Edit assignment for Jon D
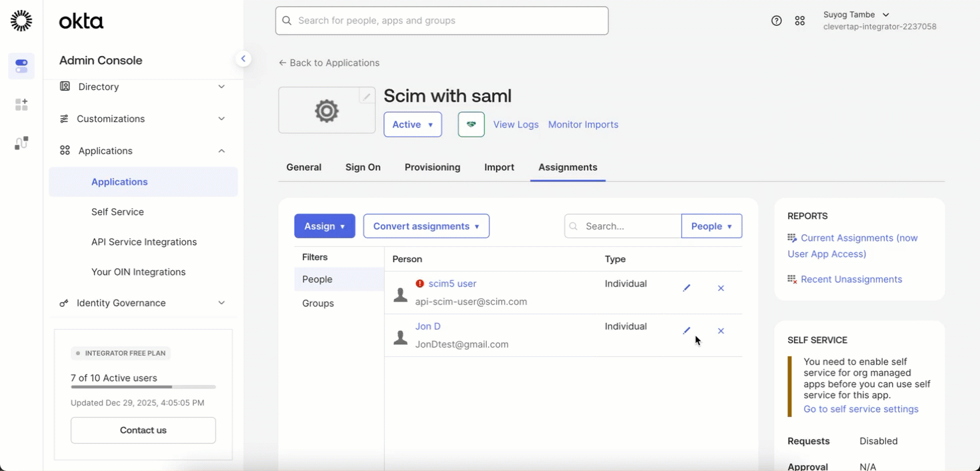 point(687,331)
